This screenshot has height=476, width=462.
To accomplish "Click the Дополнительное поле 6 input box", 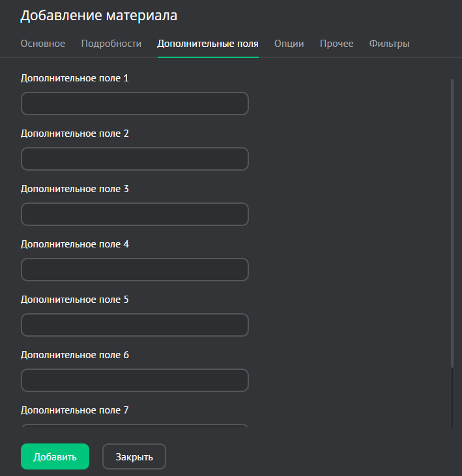I will click(x=135, y=380).
